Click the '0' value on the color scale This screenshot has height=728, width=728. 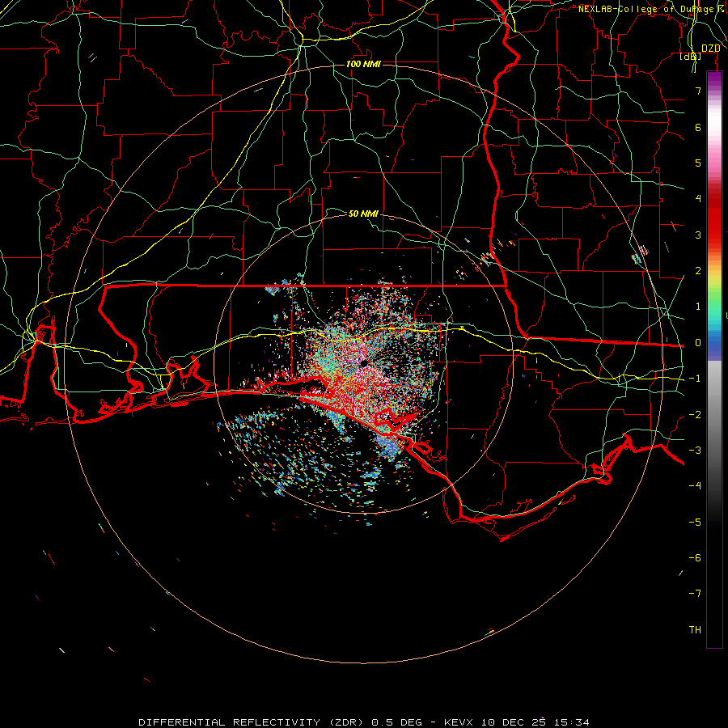pos(698,343)
